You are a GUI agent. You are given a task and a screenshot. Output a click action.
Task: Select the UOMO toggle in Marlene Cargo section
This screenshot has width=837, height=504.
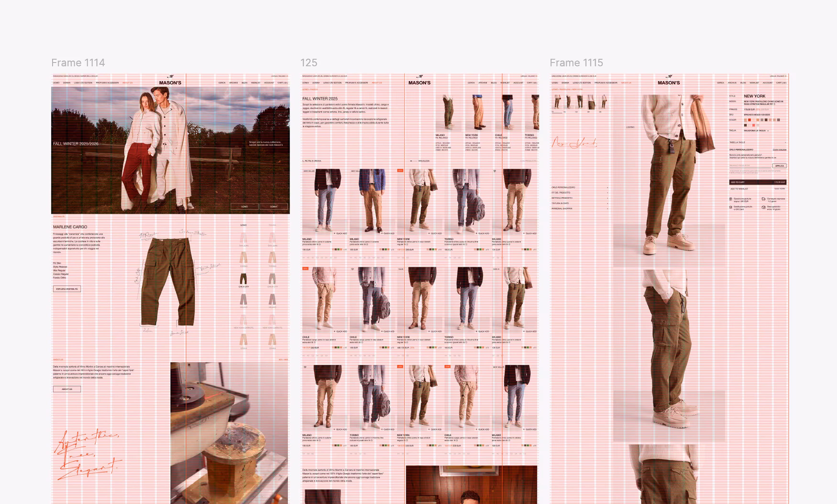pyautogui.click(x=243, y=225)
